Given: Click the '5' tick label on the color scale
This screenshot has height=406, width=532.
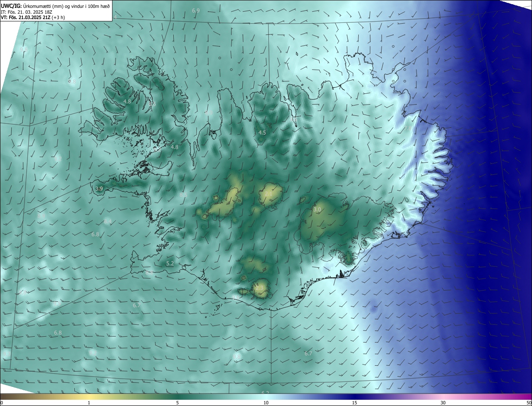Looking at the screenshot, I should pyautogui.click(x=177, y=403).
